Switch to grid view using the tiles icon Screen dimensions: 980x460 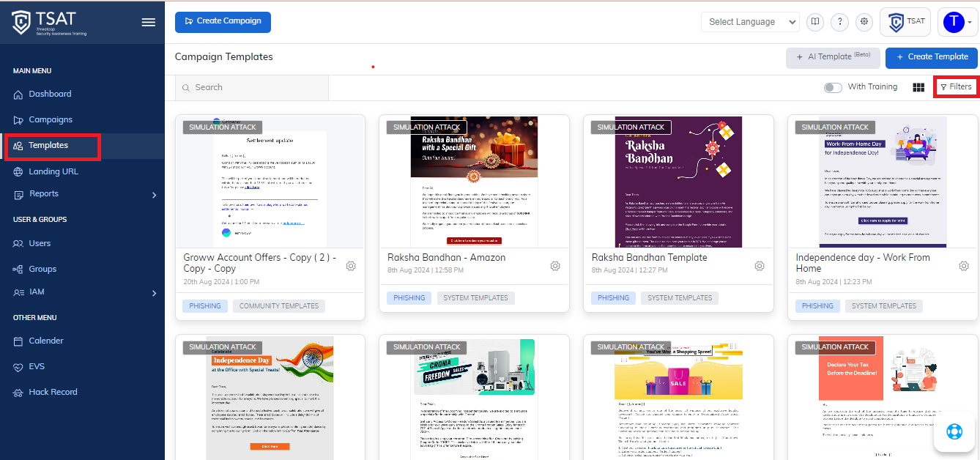coord(918,87)
